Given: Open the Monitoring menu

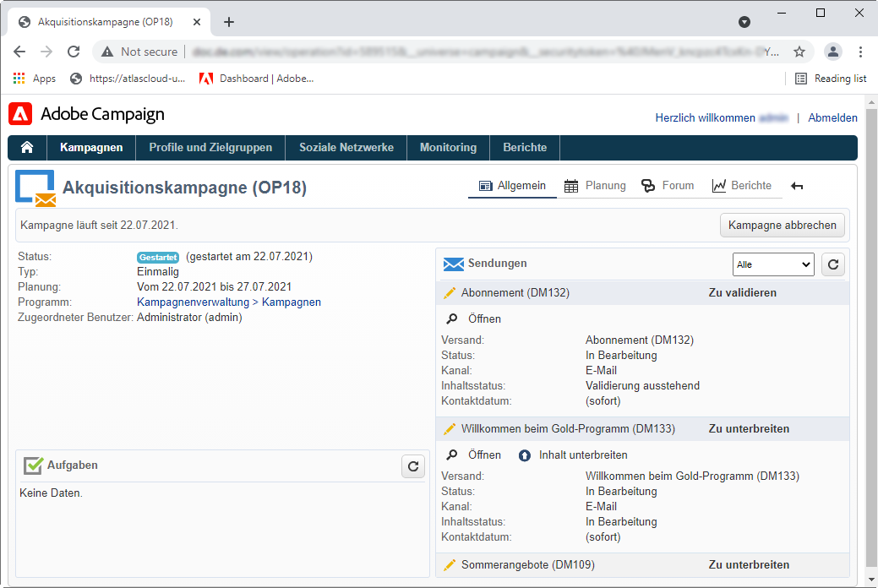Looking at the screenshot, I should point(448,147).
